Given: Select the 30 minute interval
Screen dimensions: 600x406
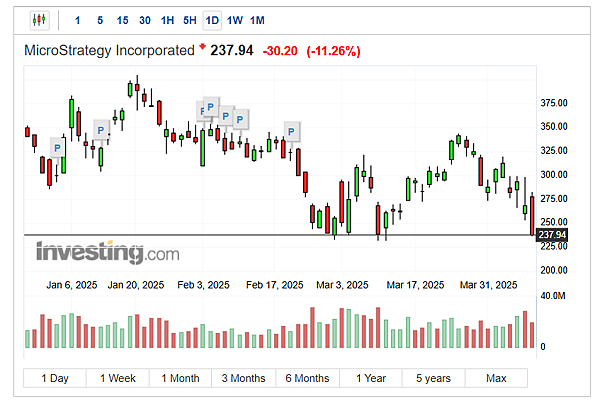Looking at the screenshot, I should pyautogui.click(x=145, y=20).
